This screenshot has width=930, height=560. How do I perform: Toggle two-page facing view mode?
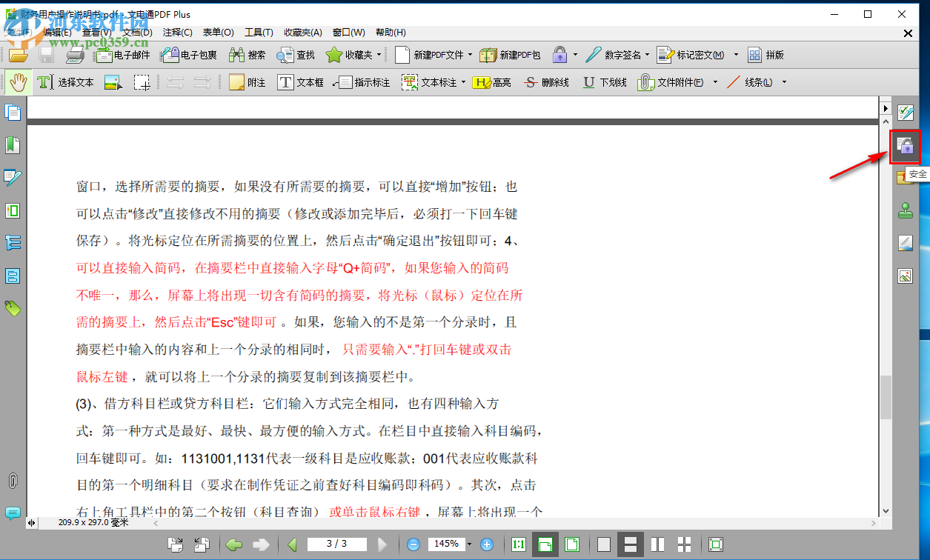pyautogui.click(x=657, y=543)
